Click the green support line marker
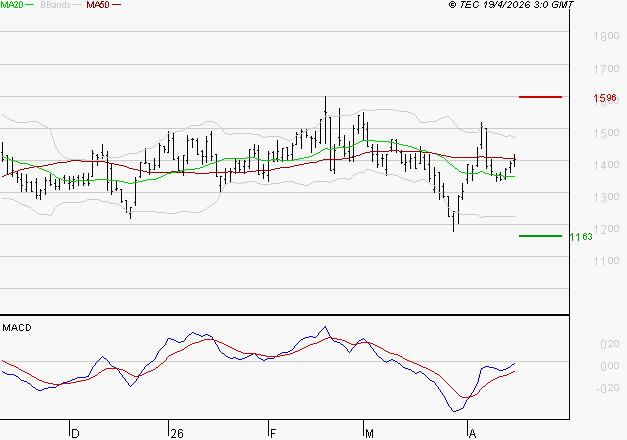This screenshot has height=440, width=627. click(540, 236)
